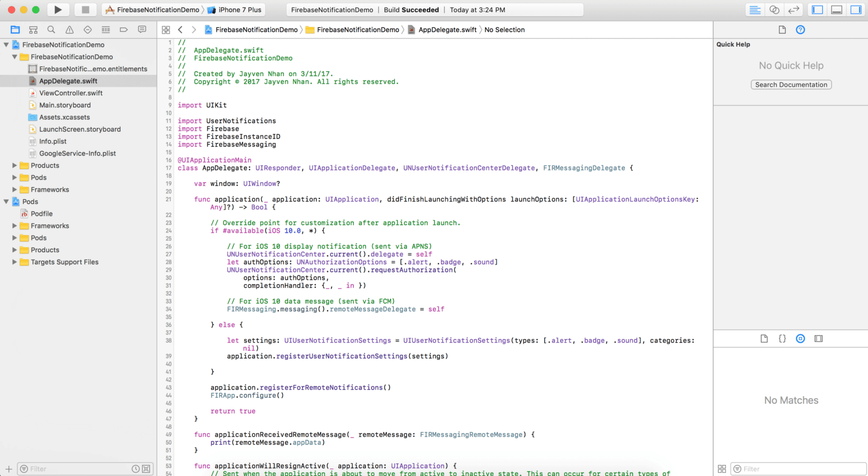Toggle the Debug area visibility

click(837, 10)
